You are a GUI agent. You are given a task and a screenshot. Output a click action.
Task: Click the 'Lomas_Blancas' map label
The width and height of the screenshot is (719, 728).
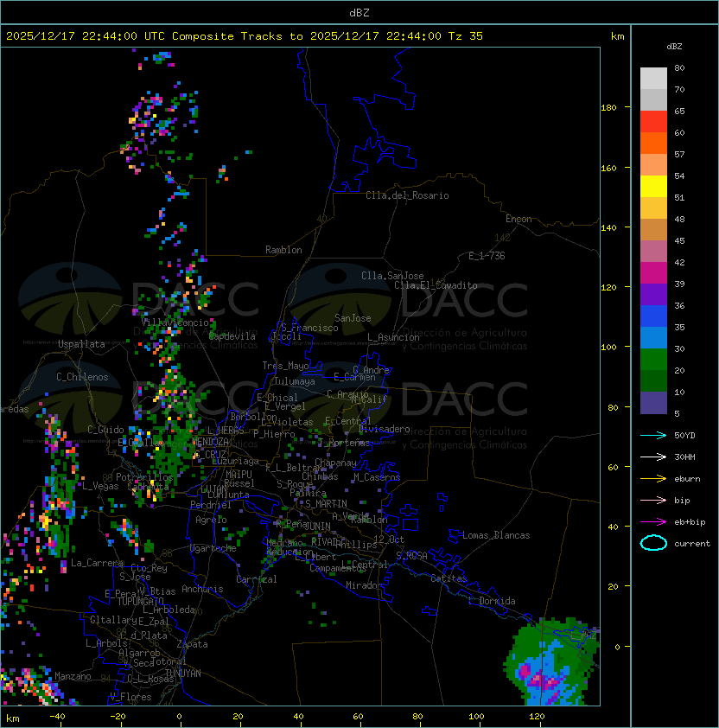click(x=496, y=535)
